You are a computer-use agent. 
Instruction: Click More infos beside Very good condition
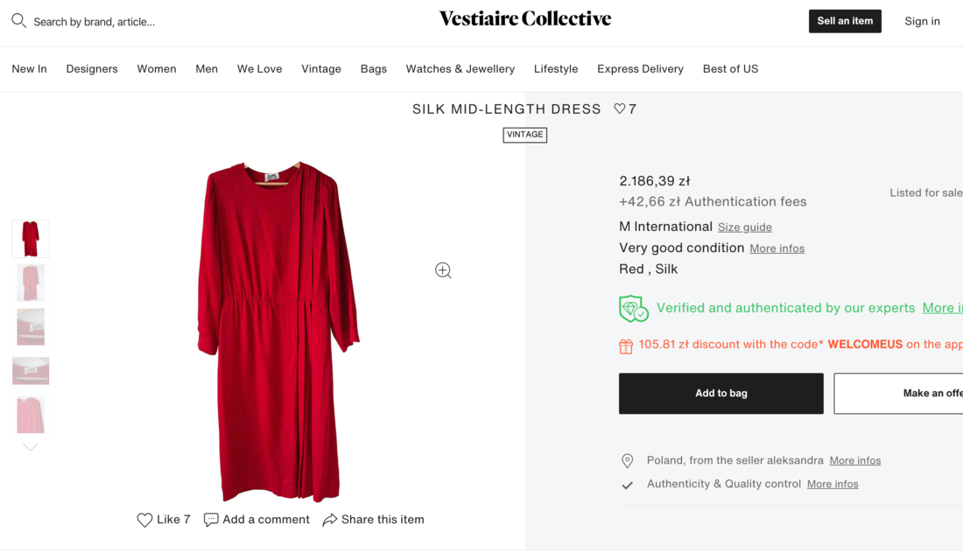(x=777, y=248)
